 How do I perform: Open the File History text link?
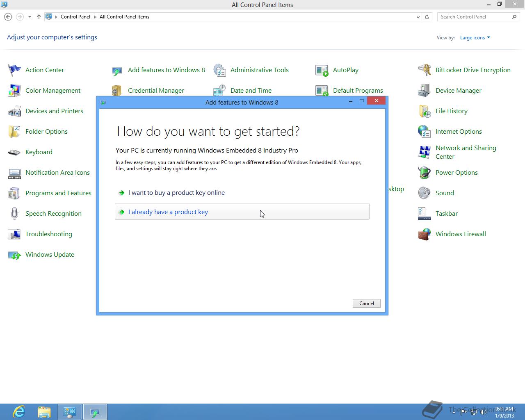click(452, 111)
